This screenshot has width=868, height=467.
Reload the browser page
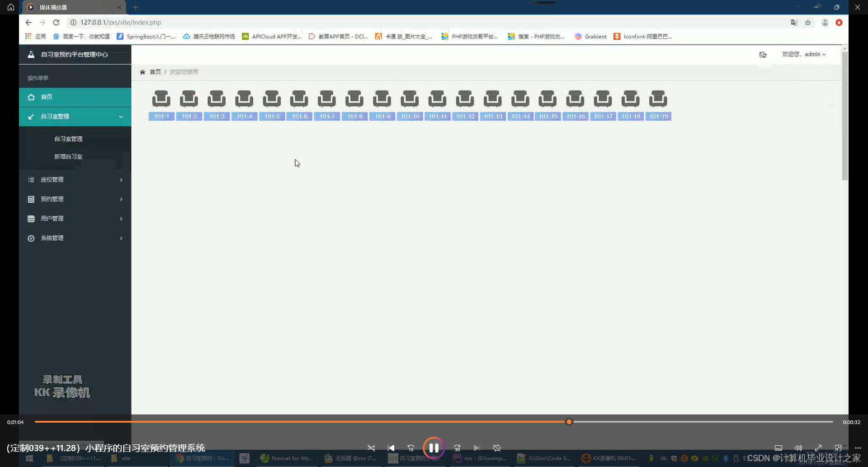pyautogui.click(x=56, y=22)
